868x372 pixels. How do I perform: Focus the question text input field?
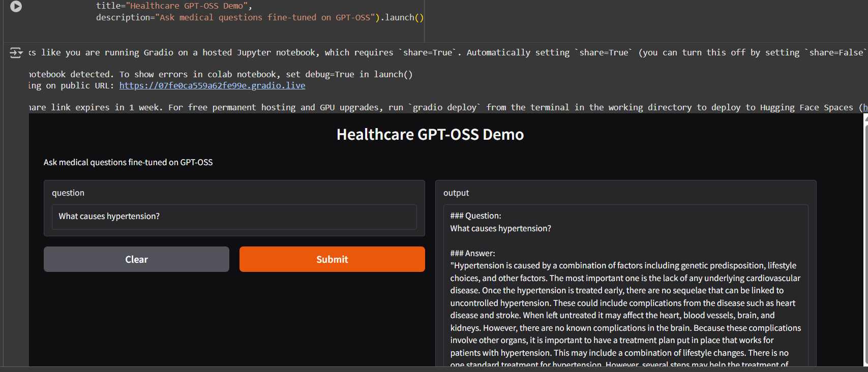(x=234, y=216)
